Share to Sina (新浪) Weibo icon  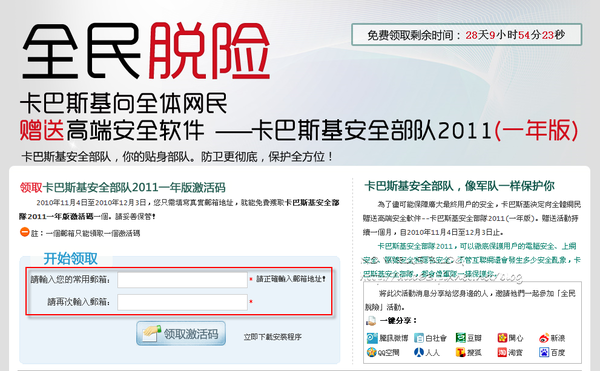click(x=544, y=338)
